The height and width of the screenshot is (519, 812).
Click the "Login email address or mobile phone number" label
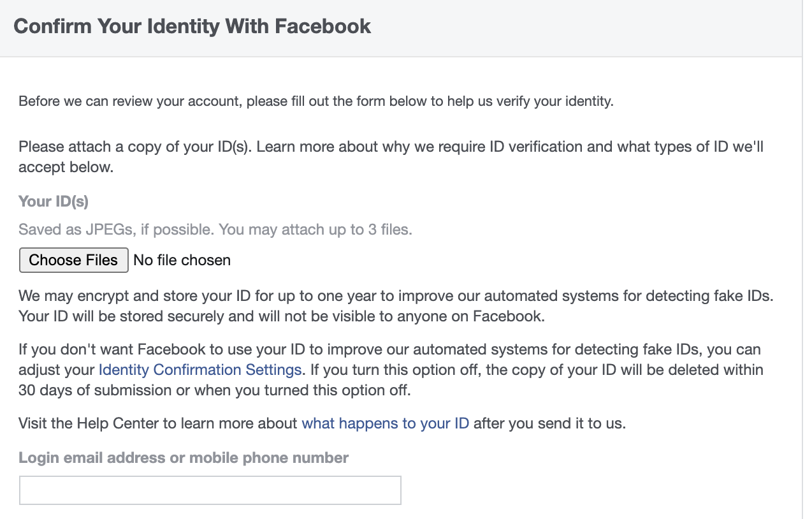click(x=184, y=458)
